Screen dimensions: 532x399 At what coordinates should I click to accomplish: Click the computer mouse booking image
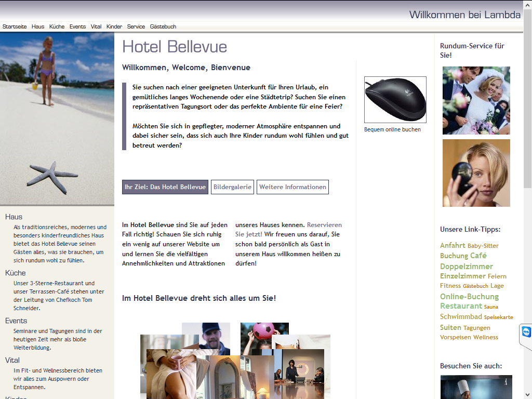point(395,100)
